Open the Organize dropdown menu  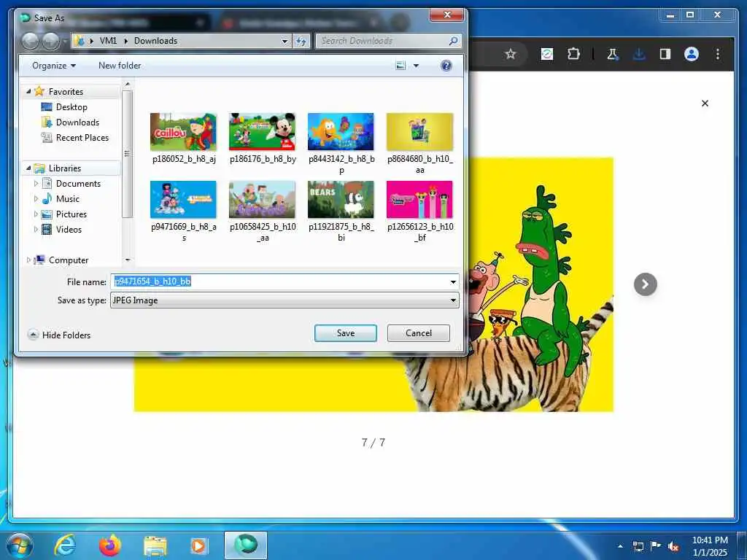(x=54, y=66)
